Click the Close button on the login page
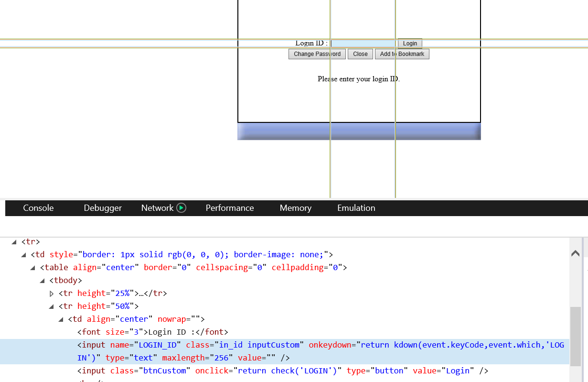This screenshot has height=382, width=588. (360, 54)
